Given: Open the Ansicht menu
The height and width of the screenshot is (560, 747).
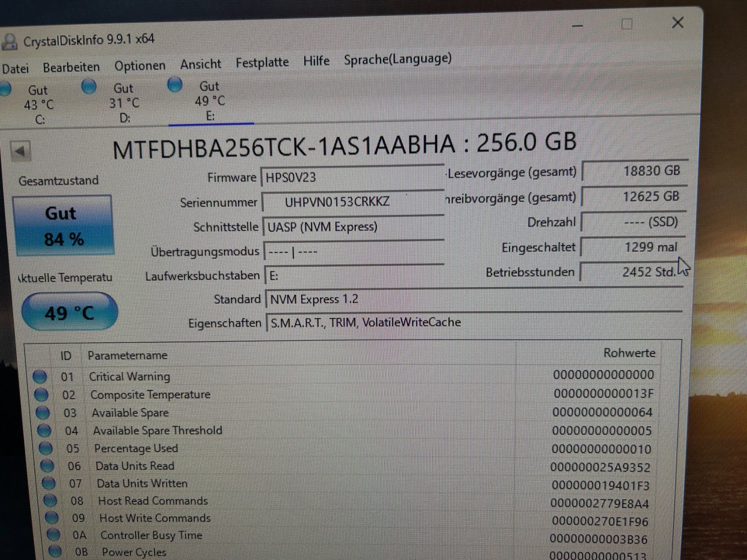Looking at the screenshot, I should (x=200, y=64).
